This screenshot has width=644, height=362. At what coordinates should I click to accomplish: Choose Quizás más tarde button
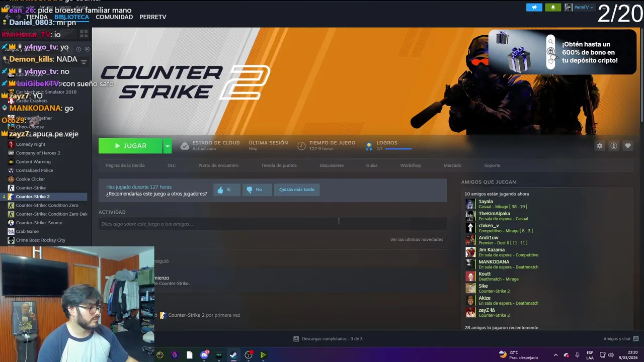297,190
